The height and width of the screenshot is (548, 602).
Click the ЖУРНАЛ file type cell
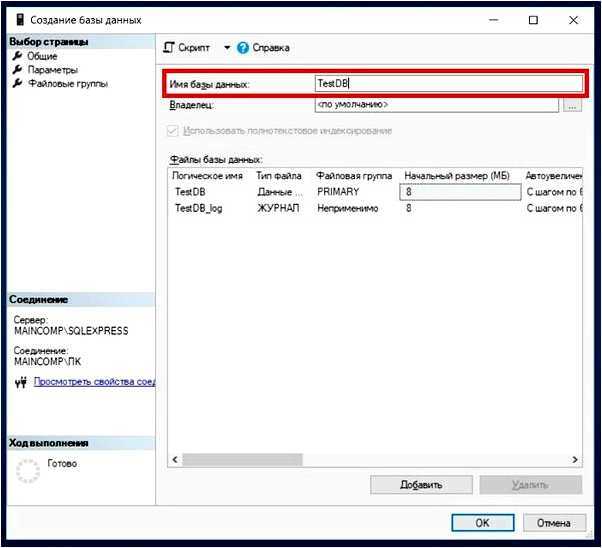click(278, 208)
